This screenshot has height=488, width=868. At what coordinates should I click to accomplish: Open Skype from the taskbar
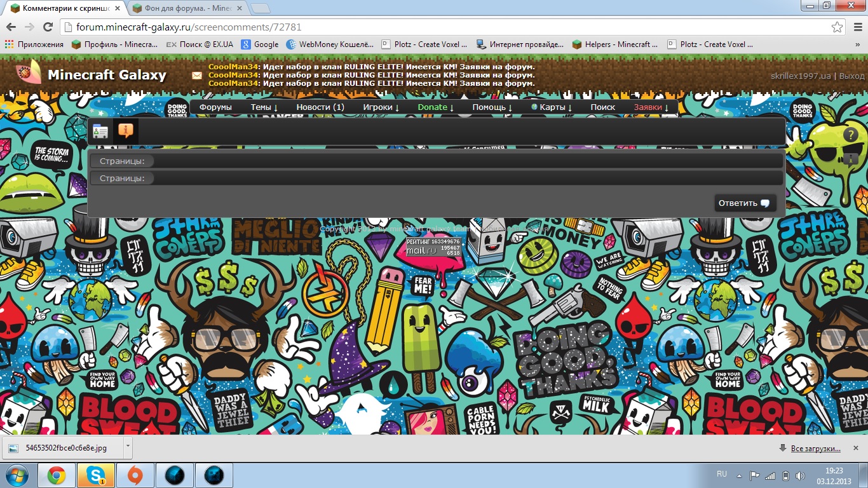(x=96, y=475)
